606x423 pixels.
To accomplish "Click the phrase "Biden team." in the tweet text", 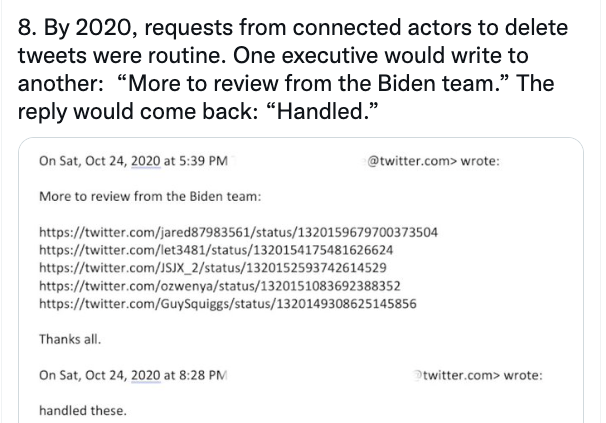I will [439, 83].
